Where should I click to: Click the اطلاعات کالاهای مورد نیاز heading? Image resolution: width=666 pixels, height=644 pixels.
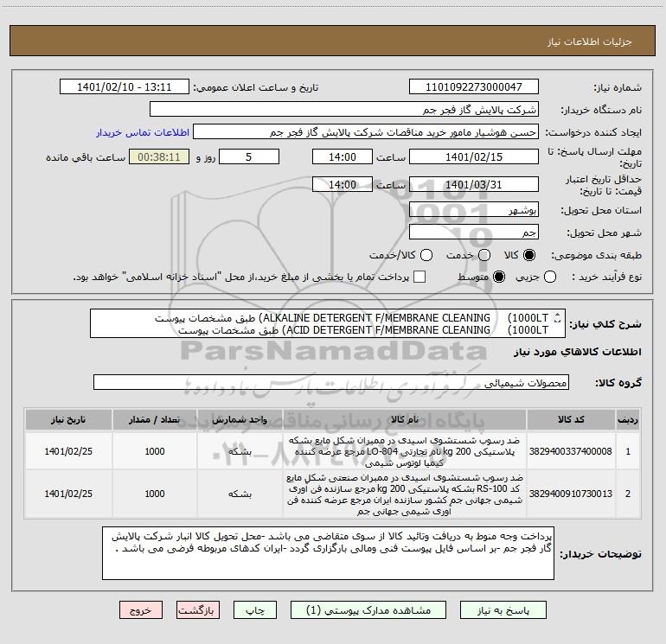tap(578, 352)
